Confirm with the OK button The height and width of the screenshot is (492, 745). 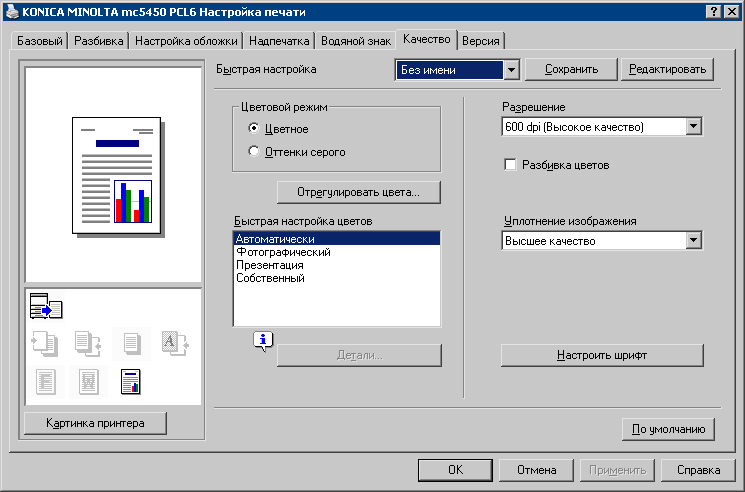tap(455, 470)
